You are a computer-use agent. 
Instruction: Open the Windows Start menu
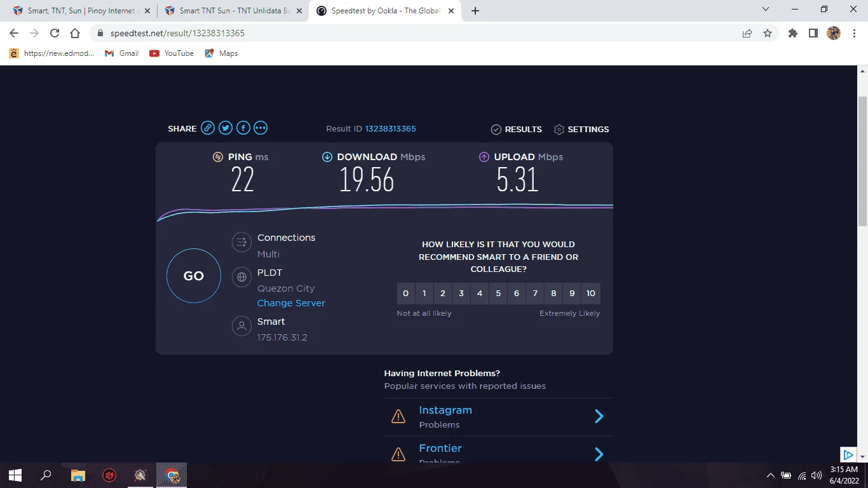click(15, 475)
